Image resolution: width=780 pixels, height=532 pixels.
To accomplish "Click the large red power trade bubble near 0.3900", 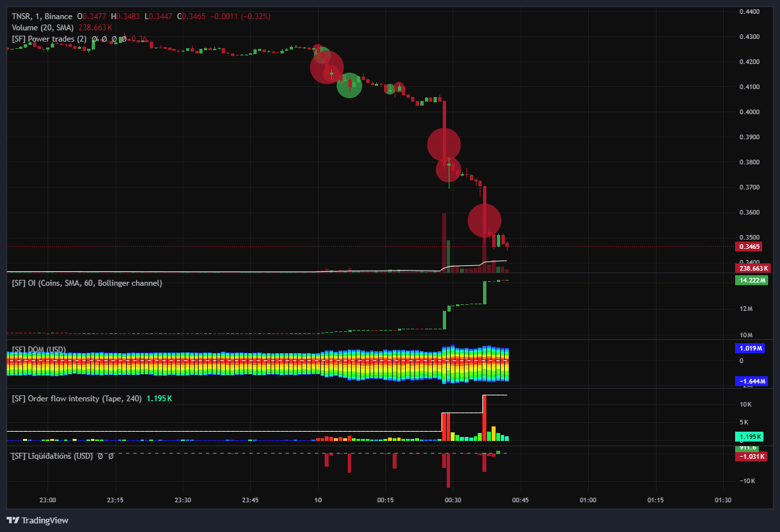I will point(443,145).
